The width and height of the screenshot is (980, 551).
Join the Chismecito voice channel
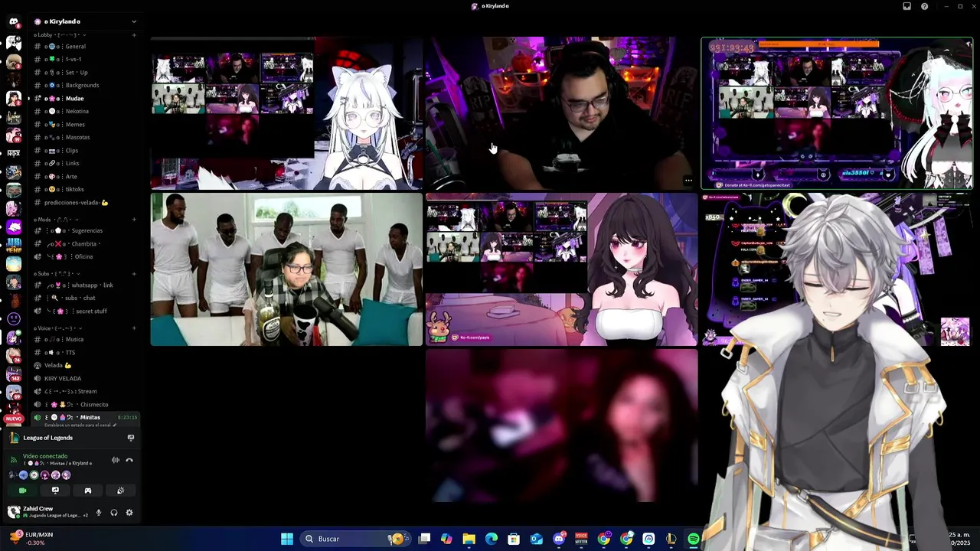pos(84,404)
